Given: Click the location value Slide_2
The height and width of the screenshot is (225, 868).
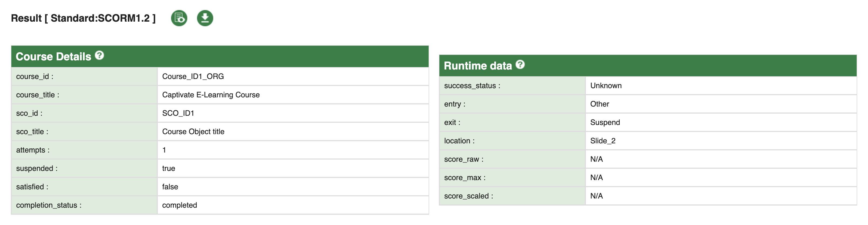Looking at the screenshot, I should 602,141.
